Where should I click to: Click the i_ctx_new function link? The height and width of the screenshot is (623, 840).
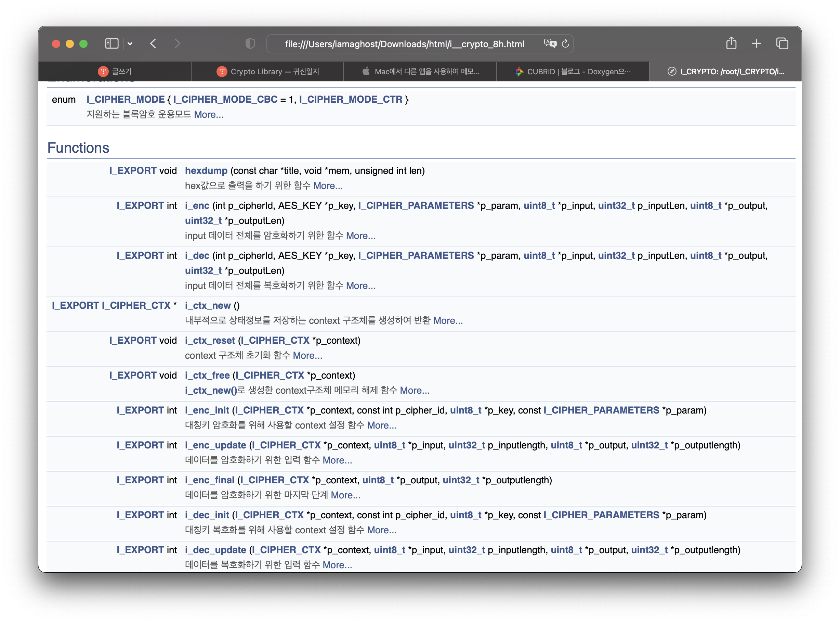point(208,306)
